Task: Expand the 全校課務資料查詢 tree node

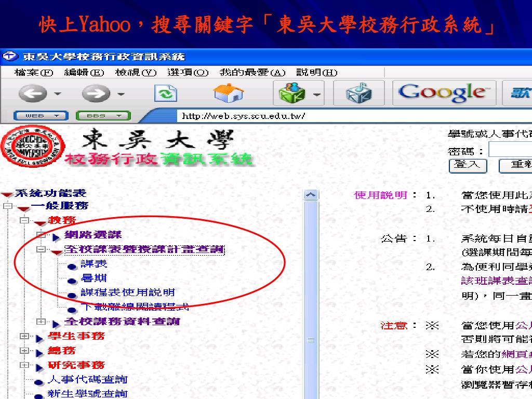Action: tap(41, 321)
